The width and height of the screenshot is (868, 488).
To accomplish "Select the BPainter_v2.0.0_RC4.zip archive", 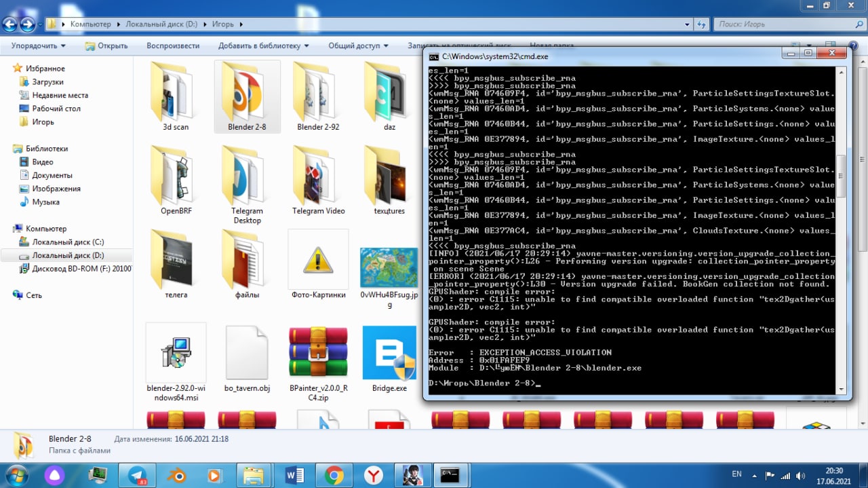I will click(318, 362).
